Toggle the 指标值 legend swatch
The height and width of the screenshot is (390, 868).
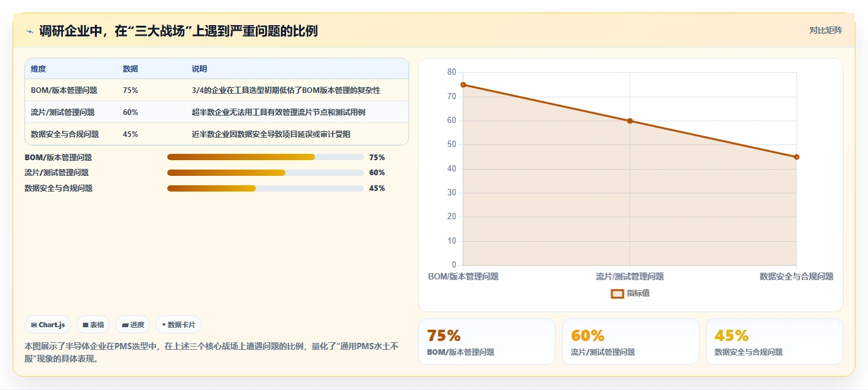coord(617,293)
